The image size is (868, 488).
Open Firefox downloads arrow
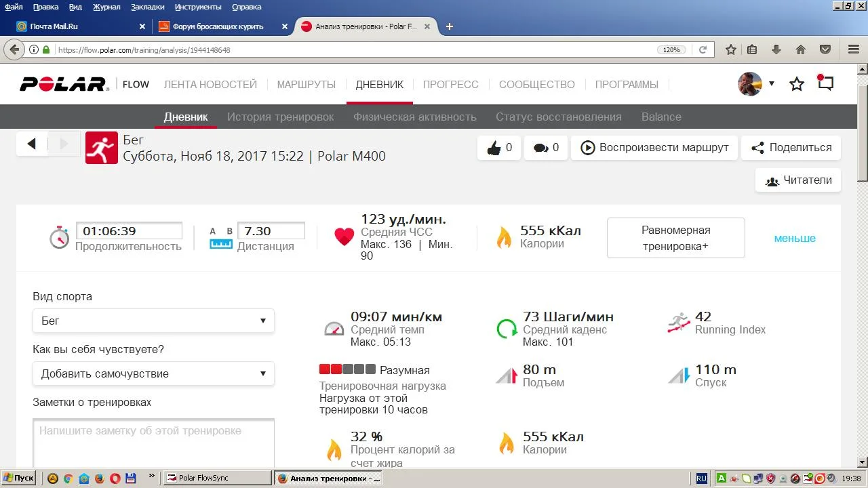pos(777,49)
